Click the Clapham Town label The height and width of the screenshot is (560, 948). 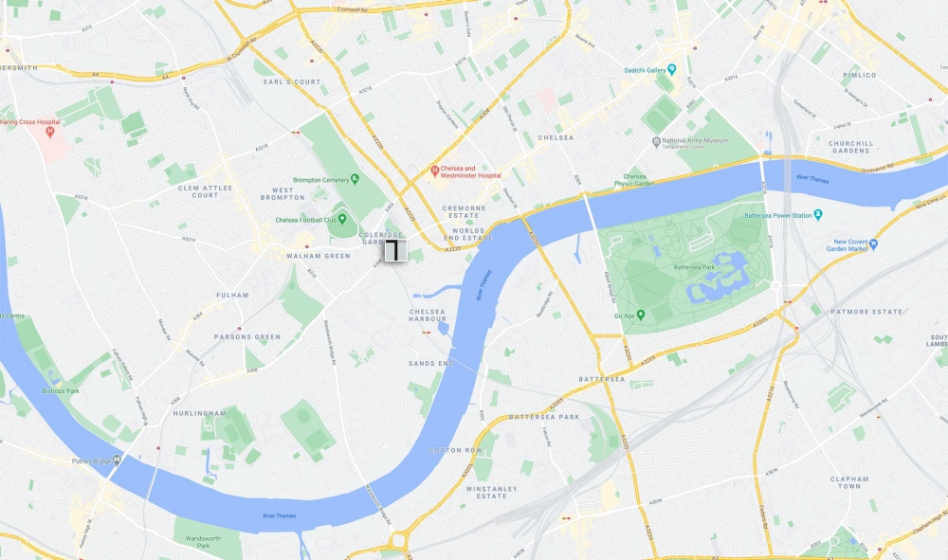coord(849,482)
